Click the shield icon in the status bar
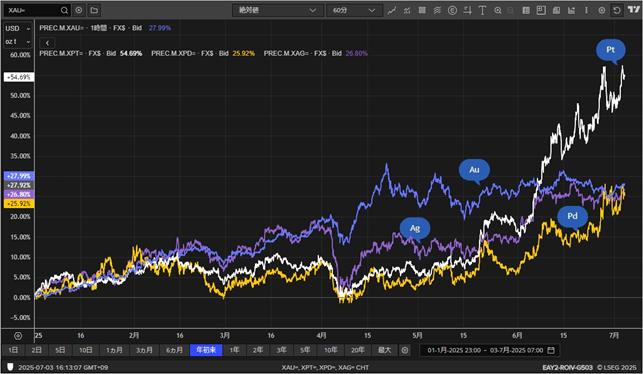The height and width of the screenshot is (374, 643). coord(10,367)
